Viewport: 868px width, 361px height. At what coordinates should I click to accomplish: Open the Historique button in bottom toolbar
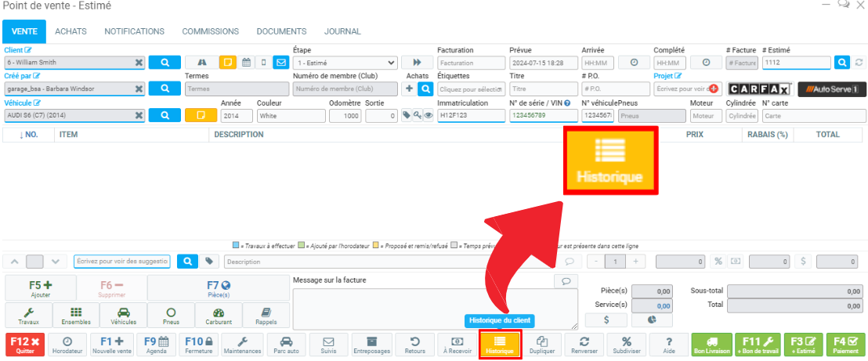click(499, 345)
